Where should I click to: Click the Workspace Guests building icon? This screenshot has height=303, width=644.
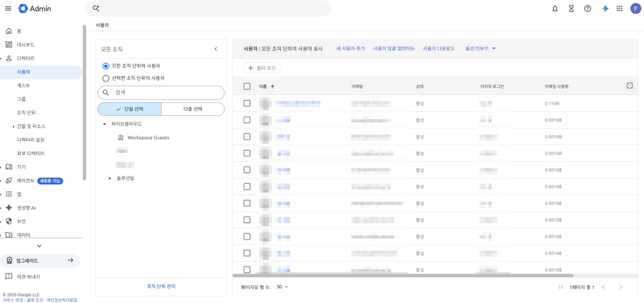coord(121,137)
